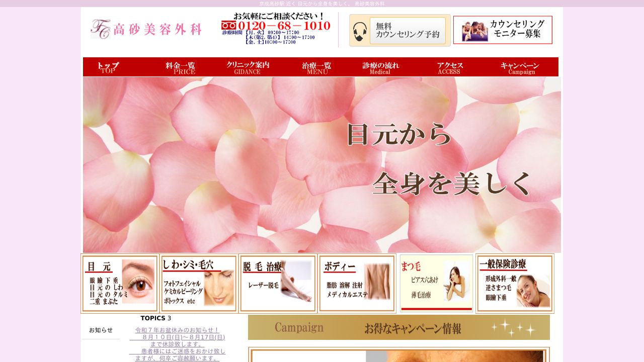The width and height of the screenshot is (644, 362).
Task: Open the トップ TOP navigation item
Action: tap(109, 66)
